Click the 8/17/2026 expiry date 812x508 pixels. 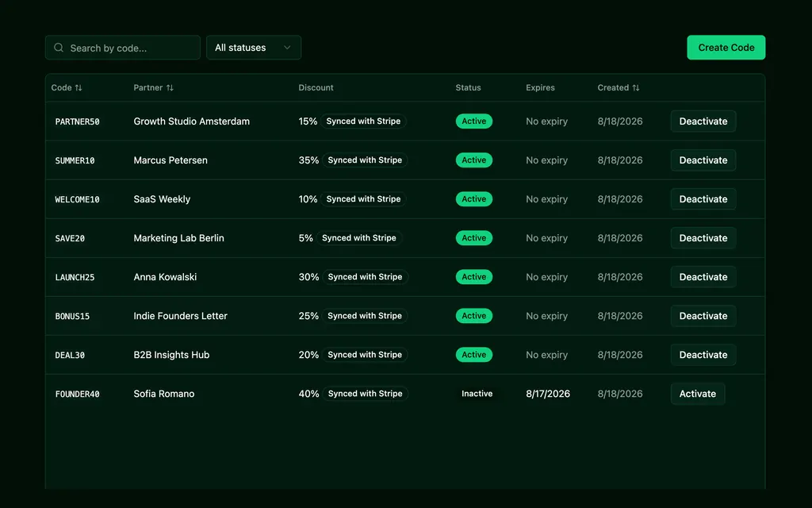[548, 394]
